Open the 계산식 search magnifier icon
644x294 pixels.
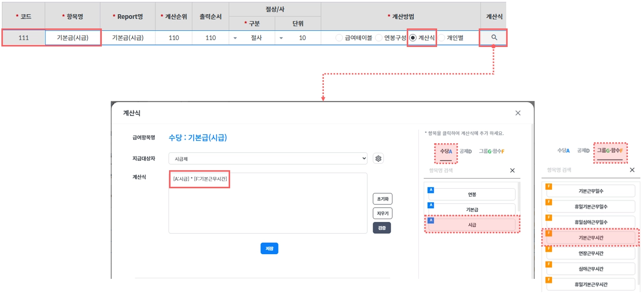[494, 37]
